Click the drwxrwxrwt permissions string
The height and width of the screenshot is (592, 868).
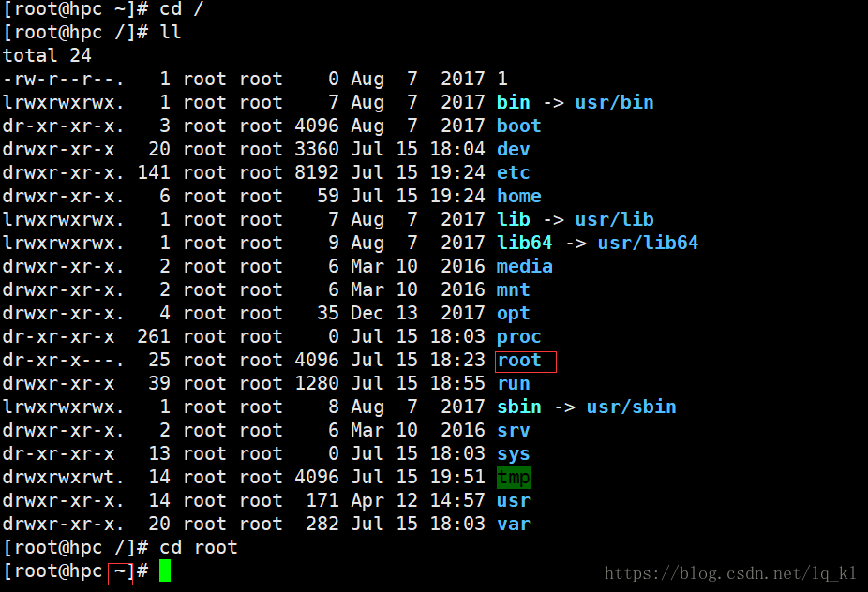(x=64, y=478)
